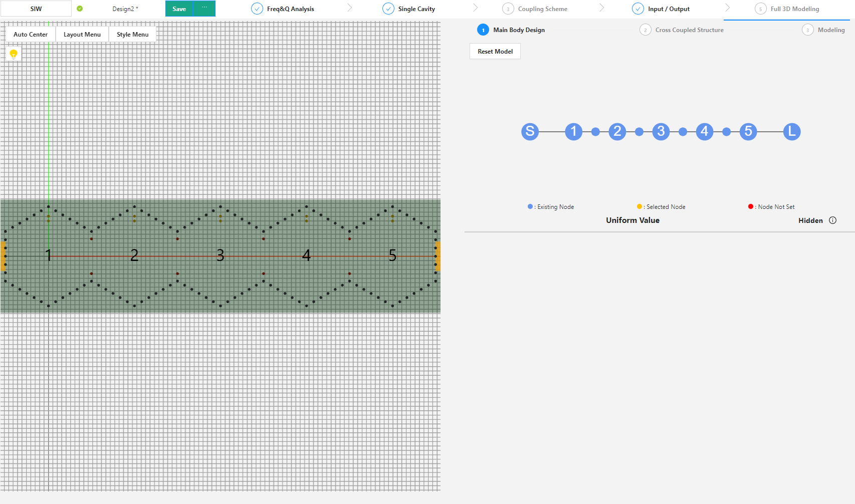Click cavity 2 label in layout
This screenshot has height=504, width=855.
(134, 256)
